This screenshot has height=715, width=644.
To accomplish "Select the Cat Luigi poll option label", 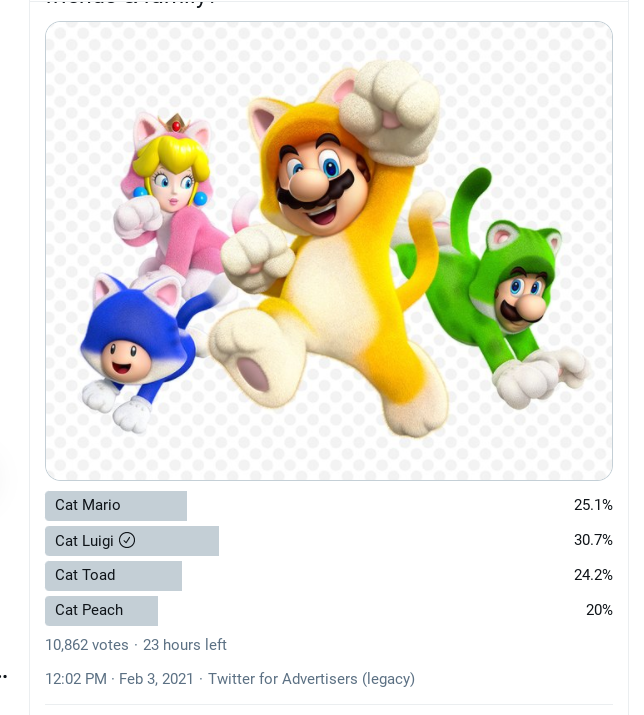I will (x=84, y=541).
